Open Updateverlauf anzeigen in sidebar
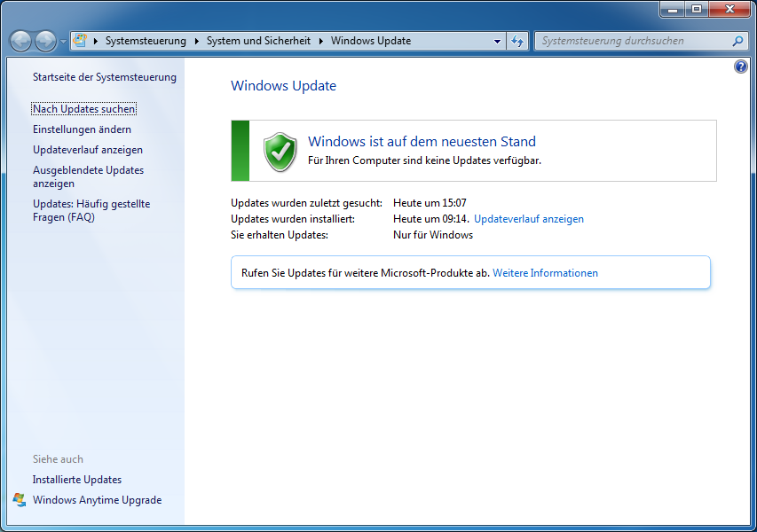 (88, 150)
